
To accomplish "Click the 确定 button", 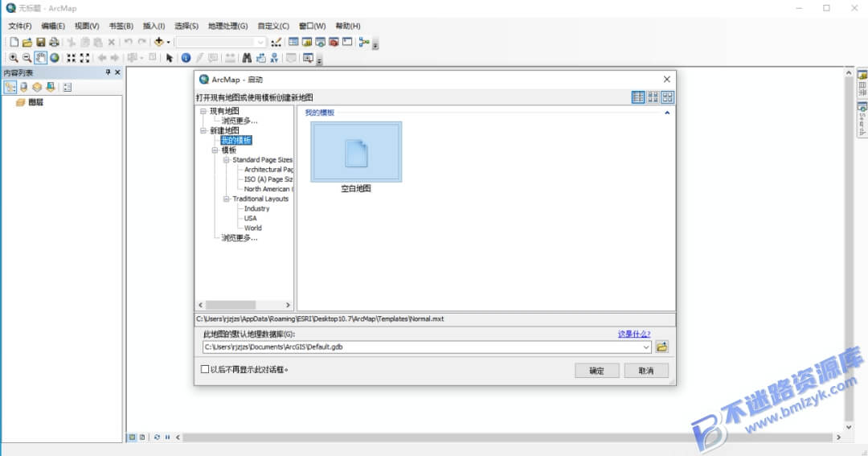I will [x=596, y=371].
